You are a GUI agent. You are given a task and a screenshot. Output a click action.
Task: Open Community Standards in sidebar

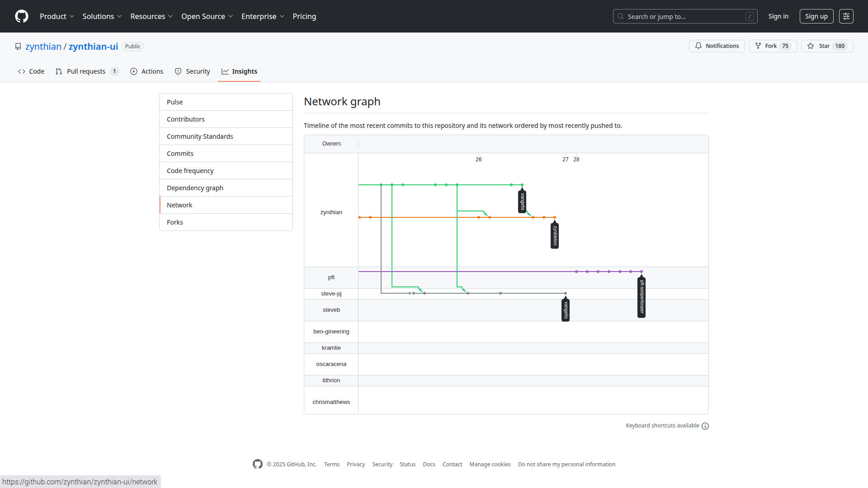[226, 136]
